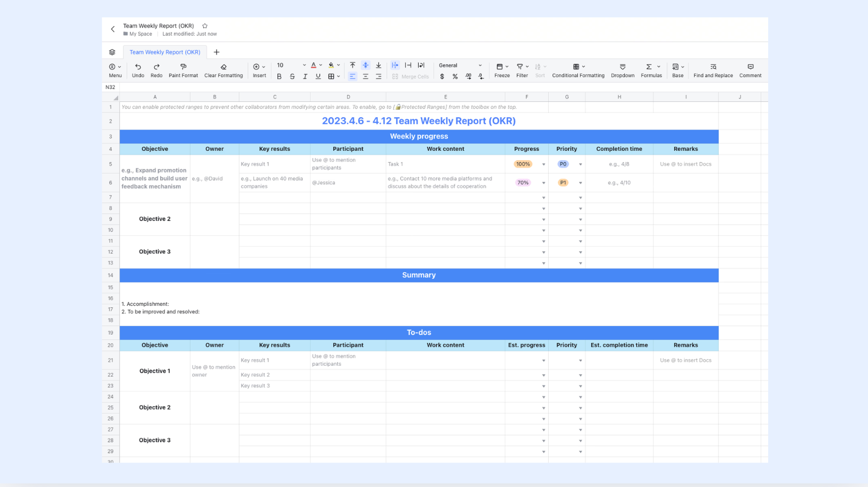Expand font color options arrow
This screenshot has width=868, height=487.
321,65
